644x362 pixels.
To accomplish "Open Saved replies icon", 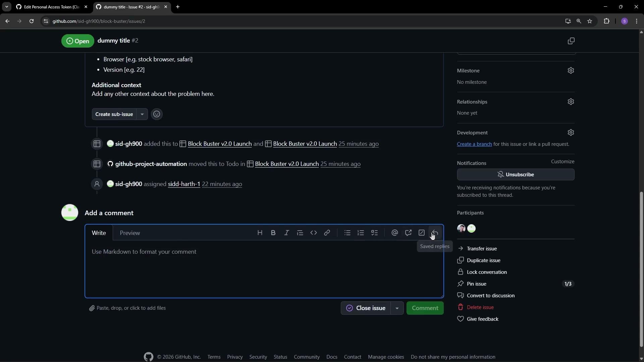I will coord(435,233).
